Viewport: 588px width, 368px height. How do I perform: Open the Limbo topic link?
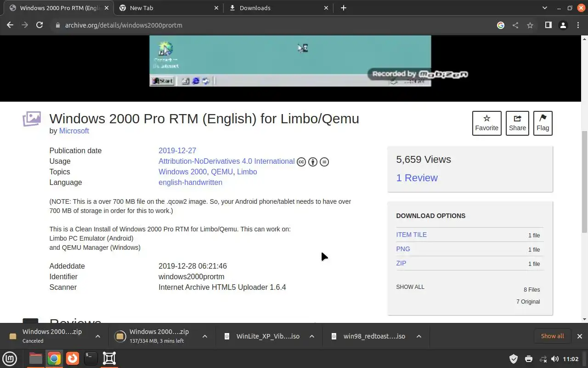(247, 172)
